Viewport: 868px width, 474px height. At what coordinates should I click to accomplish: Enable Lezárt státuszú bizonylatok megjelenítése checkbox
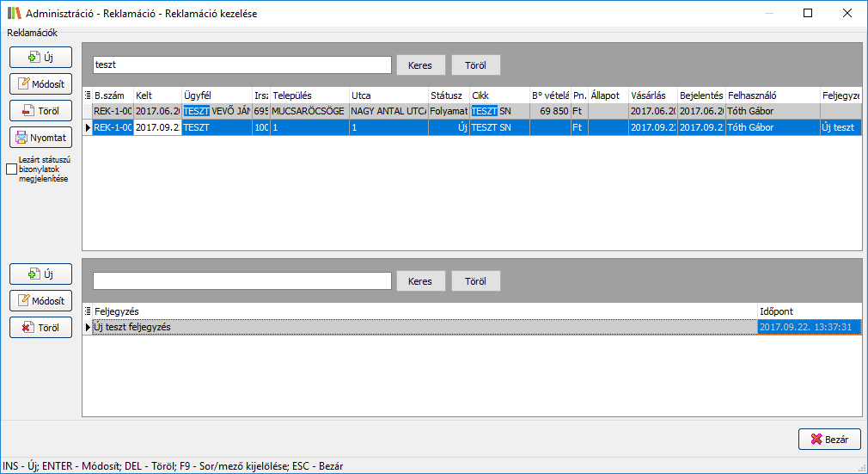click(11, 169)
